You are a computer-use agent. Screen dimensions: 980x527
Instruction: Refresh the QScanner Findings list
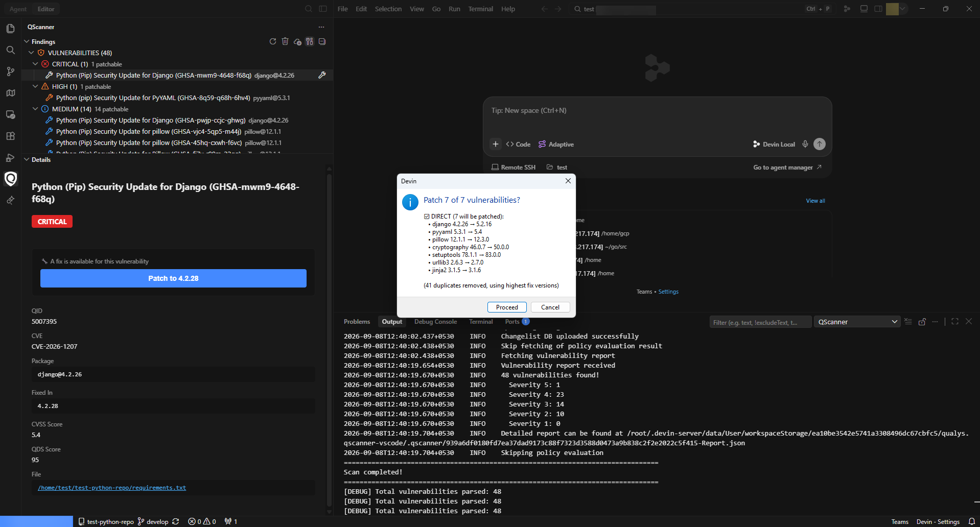(x=273, y=41)
